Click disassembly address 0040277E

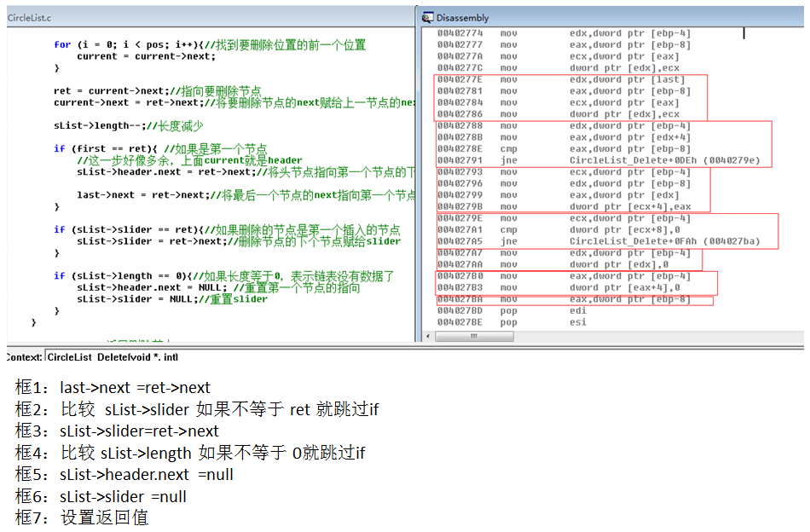click(x=460, y=79)
